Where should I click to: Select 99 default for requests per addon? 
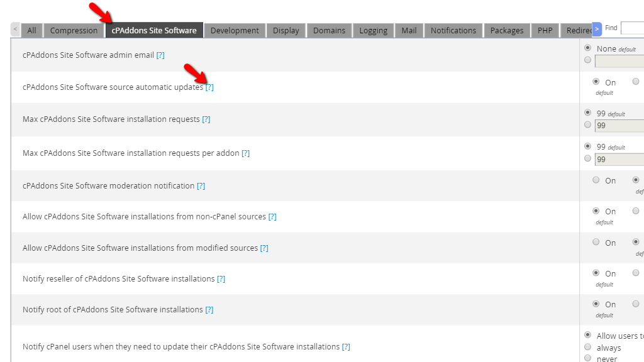coord(588,146)
